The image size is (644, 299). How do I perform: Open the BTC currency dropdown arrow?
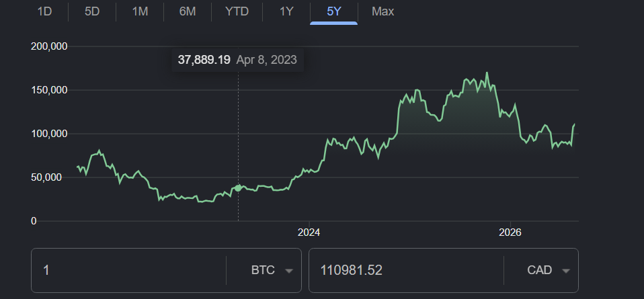tap(289, 271)
